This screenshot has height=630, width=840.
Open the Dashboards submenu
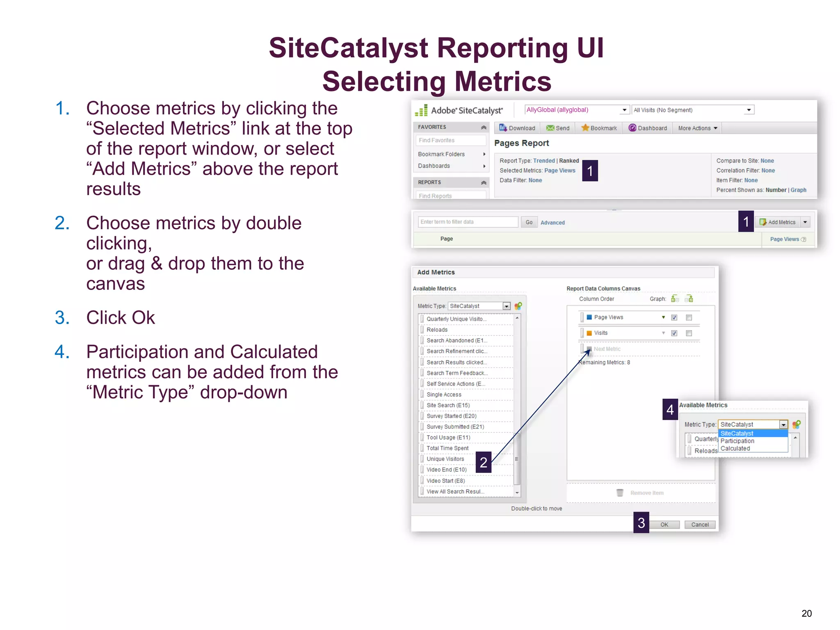[451, 166]
